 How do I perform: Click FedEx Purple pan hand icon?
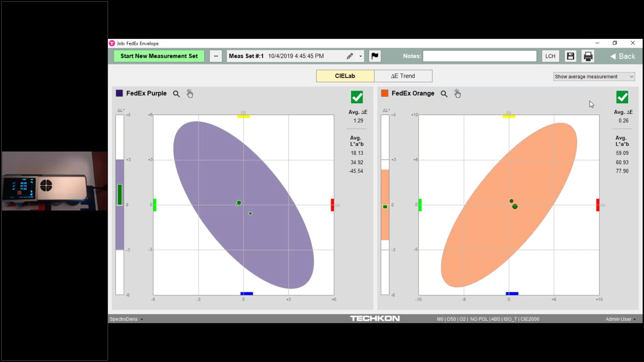click(190, 94)
